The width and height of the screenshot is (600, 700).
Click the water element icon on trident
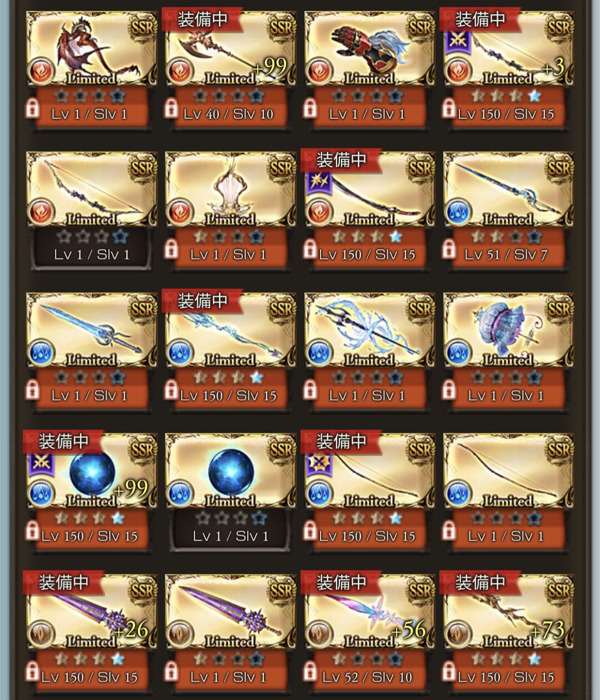click(x=319, y=353)
